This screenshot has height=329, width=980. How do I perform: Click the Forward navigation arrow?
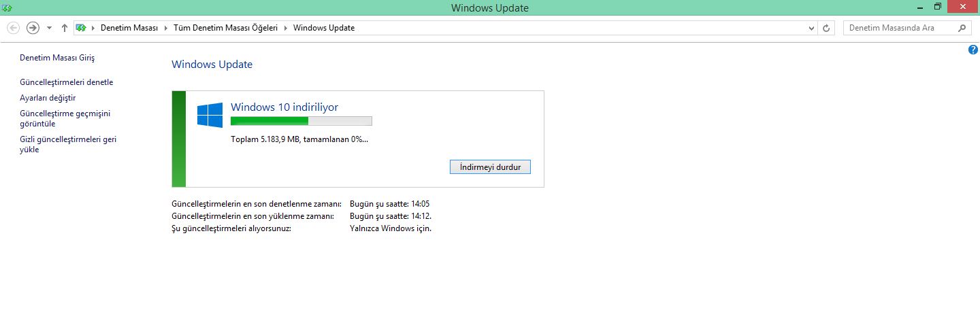pyautogui.click(x=33, y=28)
